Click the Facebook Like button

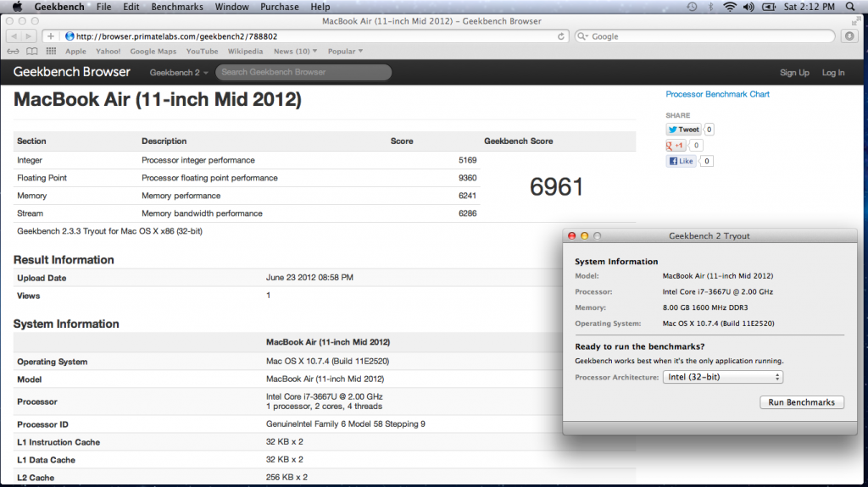(681, 161)
